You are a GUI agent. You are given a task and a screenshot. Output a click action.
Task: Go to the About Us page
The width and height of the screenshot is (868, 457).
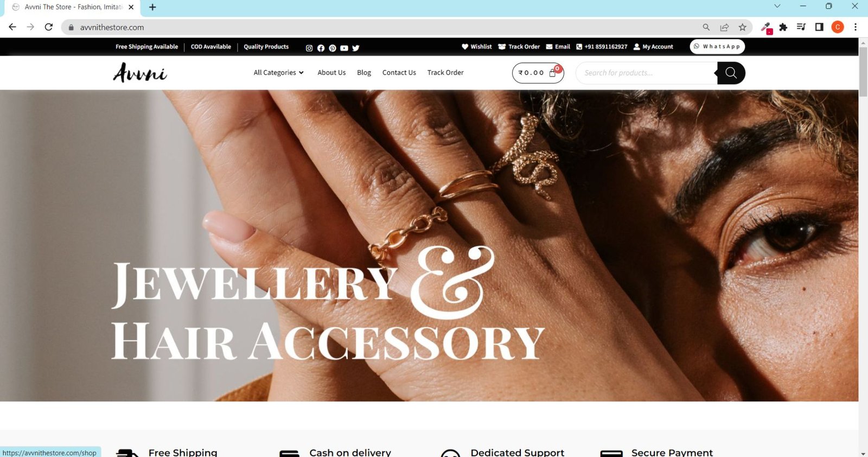(331, 73)
